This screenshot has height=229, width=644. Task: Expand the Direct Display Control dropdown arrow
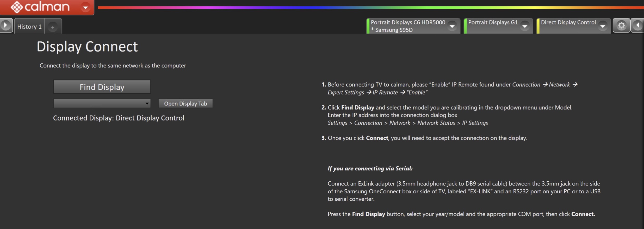click(603, 26)
